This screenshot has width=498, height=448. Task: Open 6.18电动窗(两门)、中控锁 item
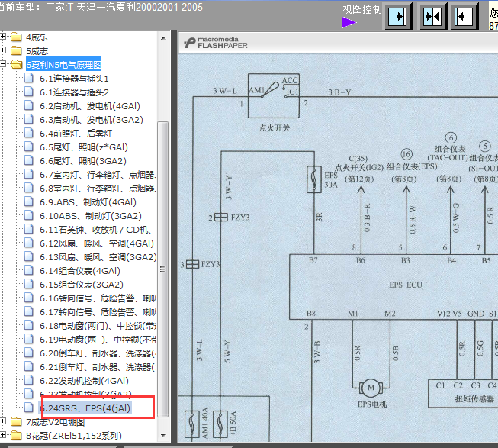(x=98, y=326)
